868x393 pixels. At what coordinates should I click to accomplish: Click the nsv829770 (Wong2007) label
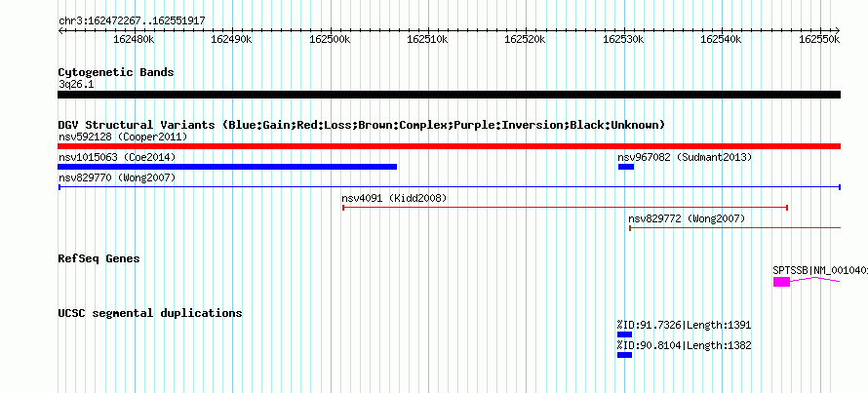pos(117,177)
